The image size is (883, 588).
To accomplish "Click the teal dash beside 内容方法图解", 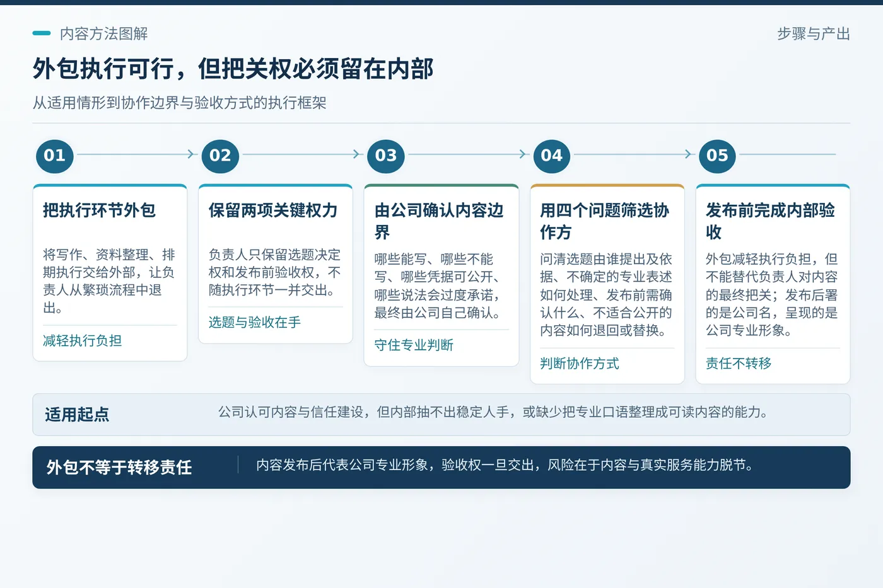I will coord(42,33).
